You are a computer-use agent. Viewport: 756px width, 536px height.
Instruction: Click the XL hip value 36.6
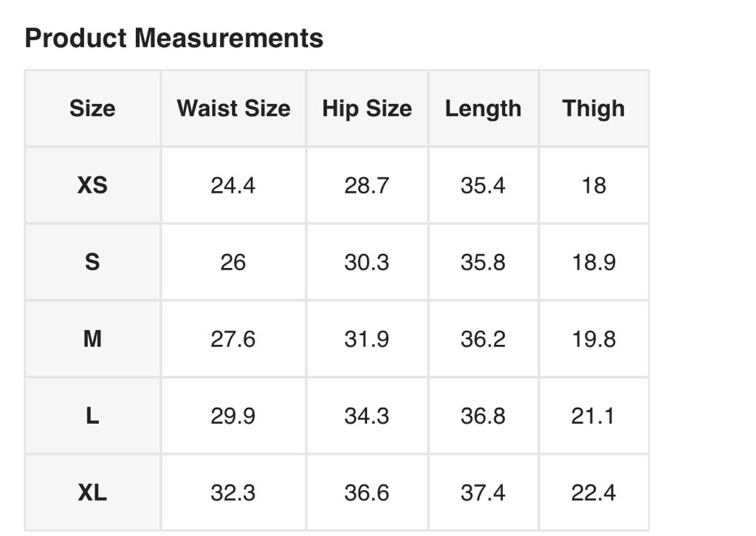pyautogui.click(x=367, y=492)
